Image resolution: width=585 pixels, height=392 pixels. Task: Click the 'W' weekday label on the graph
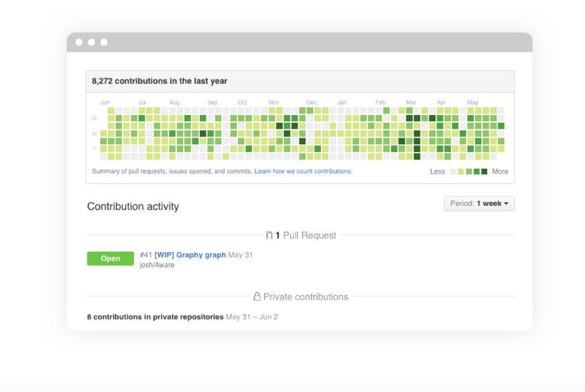point(95,133)
